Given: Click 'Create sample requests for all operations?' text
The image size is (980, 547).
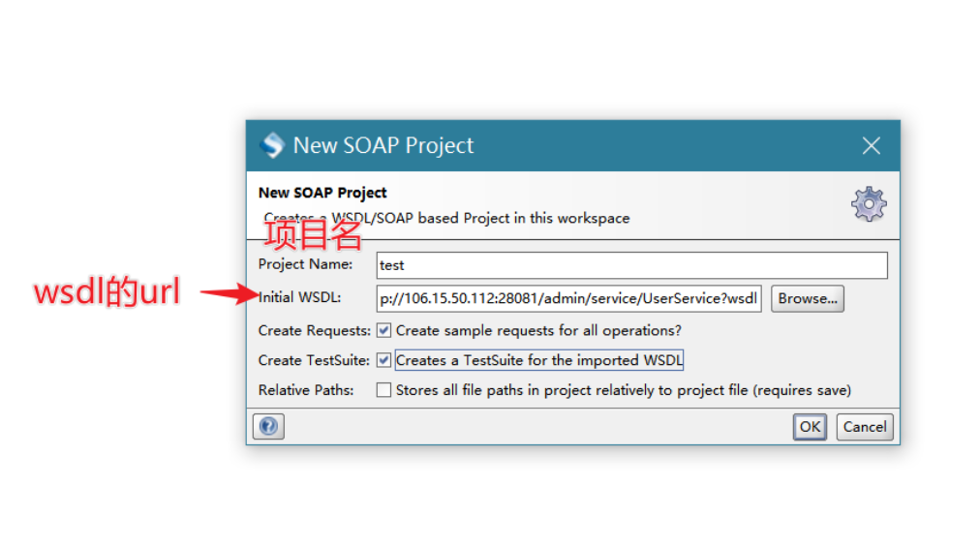Looking at the screenshot, I should pyautogui.click(x=538, y=330).
